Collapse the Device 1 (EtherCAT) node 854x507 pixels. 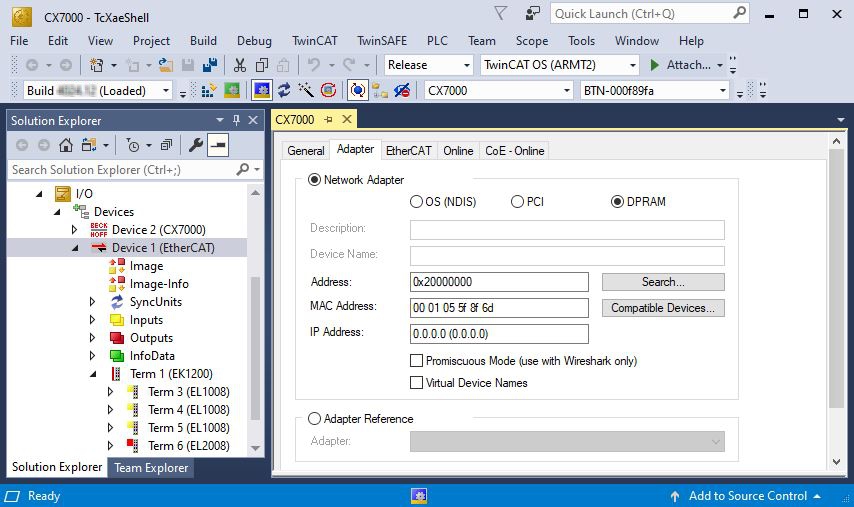click(x=75, y=248)
